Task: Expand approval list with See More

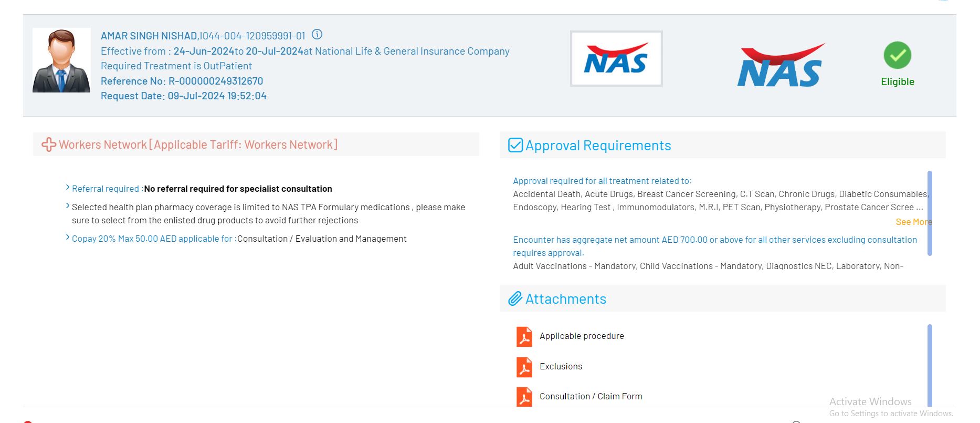Action: pyautogui.click(x=913, y=222)
